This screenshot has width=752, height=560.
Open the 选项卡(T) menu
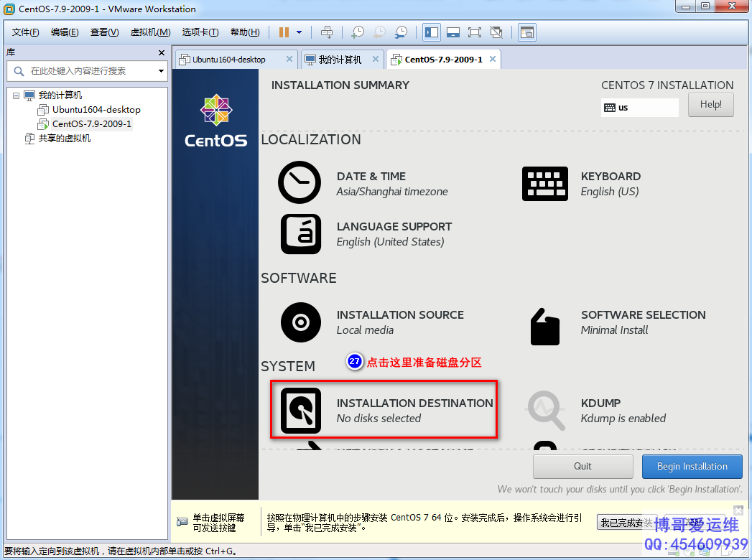tap(200, 32)
